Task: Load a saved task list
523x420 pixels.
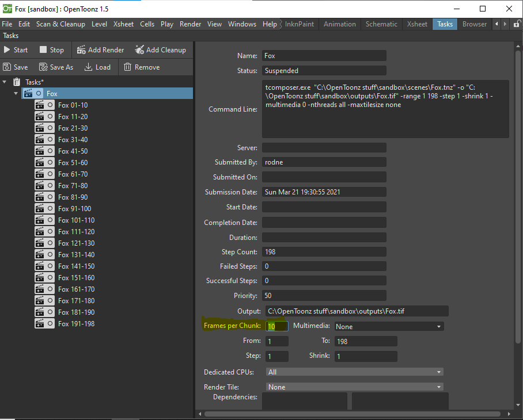Action: [97, 67]
